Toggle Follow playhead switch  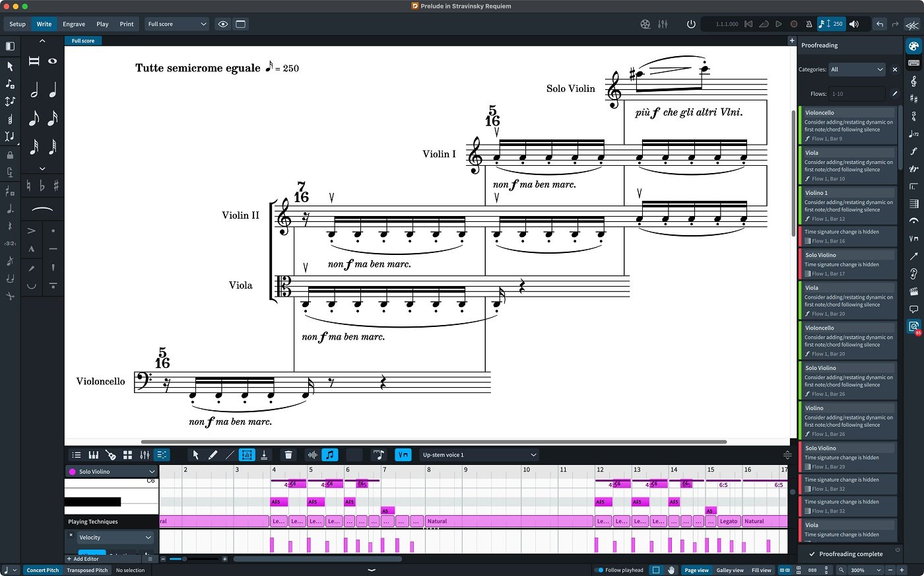[x=599, y=570]
